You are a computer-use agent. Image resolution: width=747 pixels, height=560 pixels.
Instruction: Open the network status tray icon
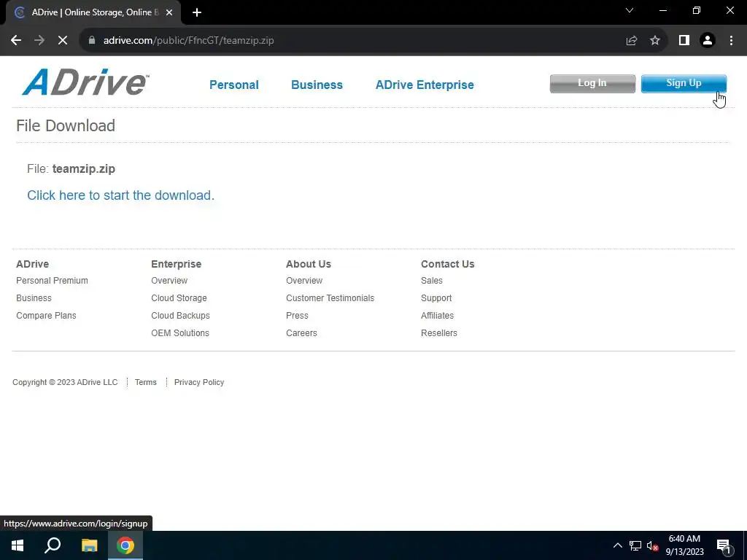coord(635,545)
